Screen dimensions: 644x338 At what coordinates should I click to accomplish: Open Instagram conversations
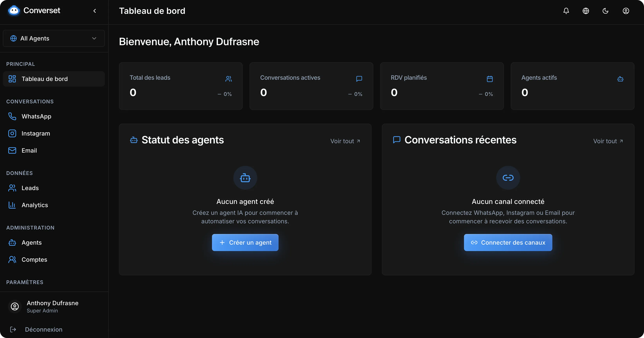36,133
